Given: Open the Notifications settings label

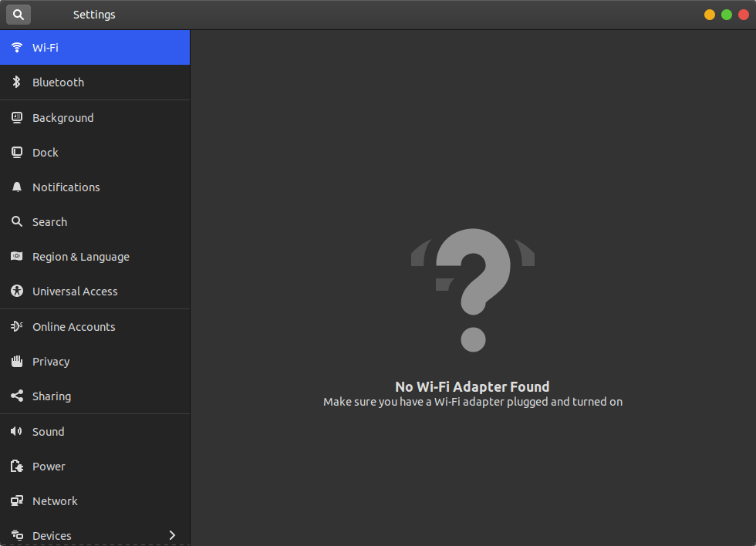Looking at the screenshot, I should click(66, 187).
